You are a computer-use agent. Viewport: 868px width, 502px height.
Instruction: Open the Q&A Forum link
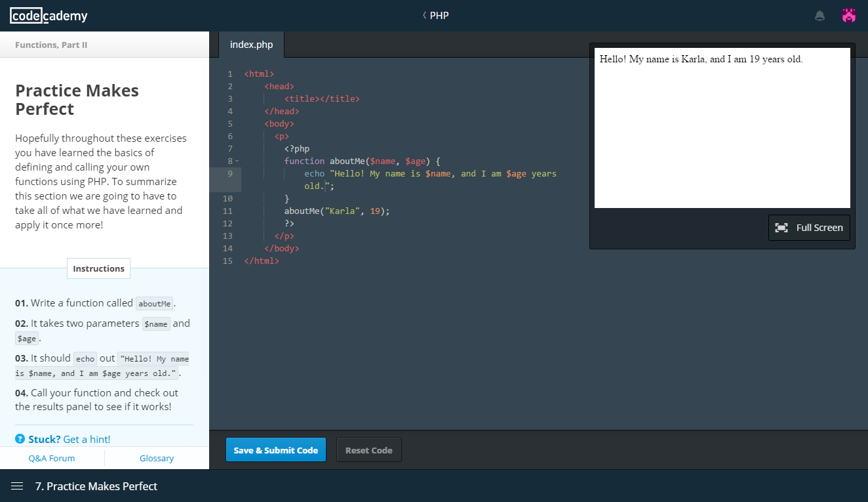click(52, 458)
